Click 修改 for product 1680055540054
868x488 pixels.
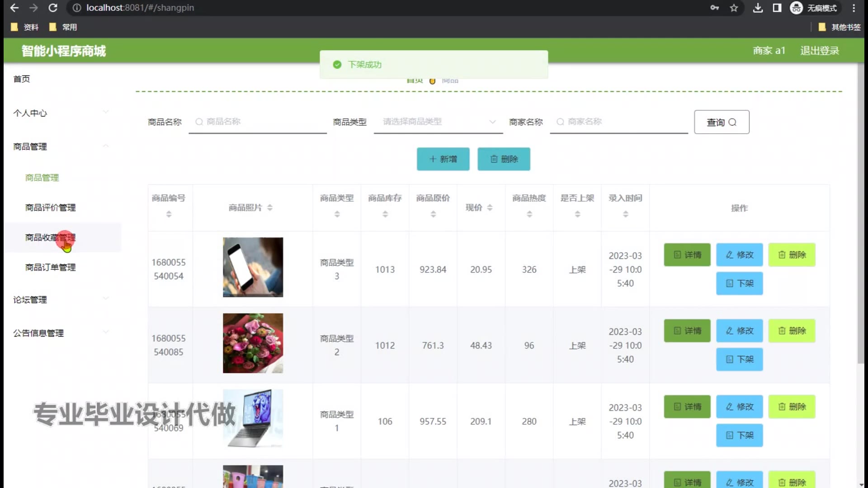point(740,255)
